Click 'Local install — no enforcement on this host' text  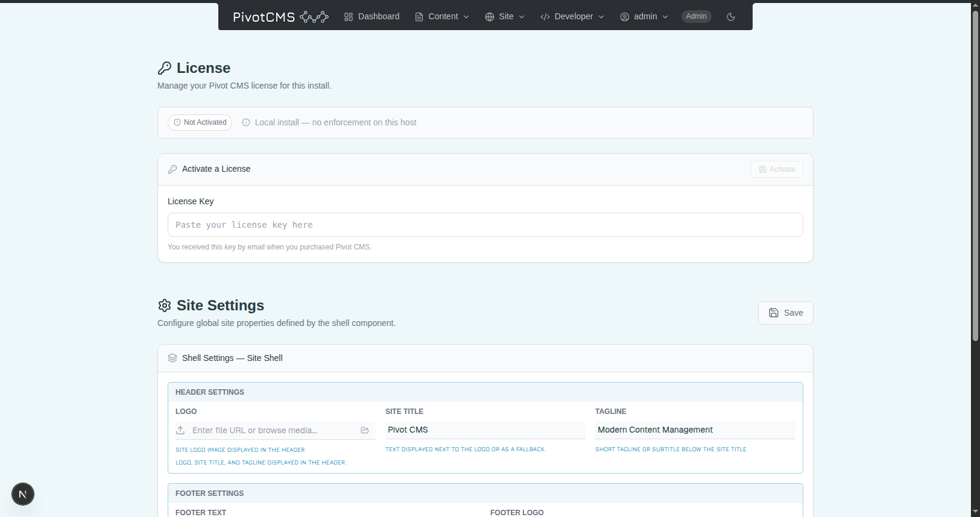(x=335, y=122)
